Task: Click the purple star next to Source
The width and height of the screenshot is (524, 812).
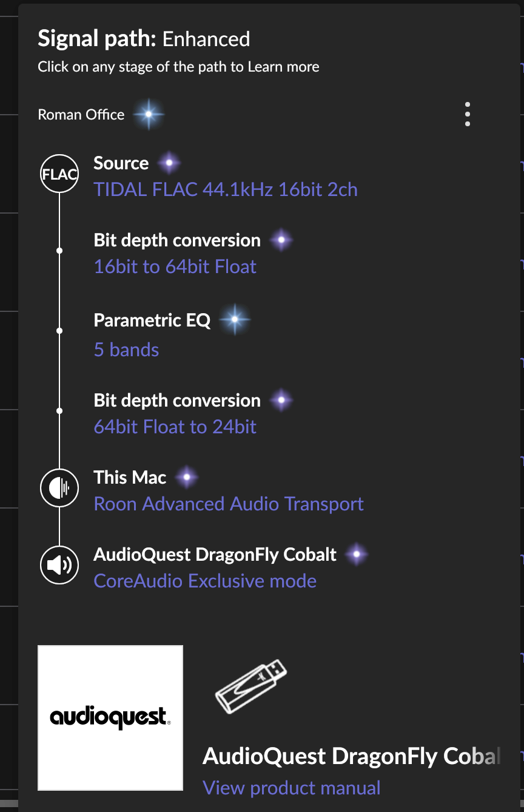Action: 169,163
